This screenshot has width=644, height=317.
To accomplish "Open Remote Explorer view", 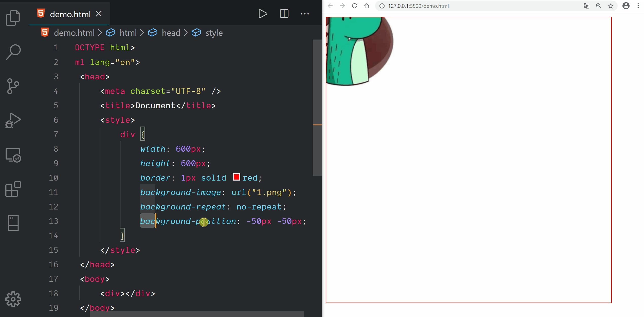I will point(13,155).
